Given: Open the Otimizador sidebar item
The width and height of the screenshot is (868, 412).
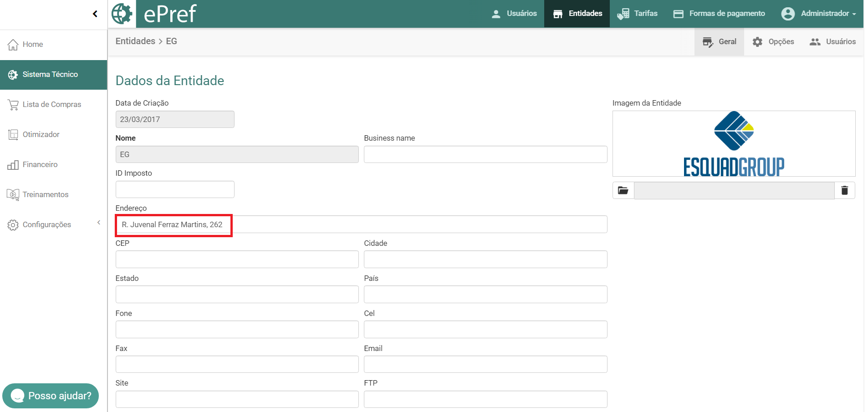Looking at the screenshot, I should point(41,134).
